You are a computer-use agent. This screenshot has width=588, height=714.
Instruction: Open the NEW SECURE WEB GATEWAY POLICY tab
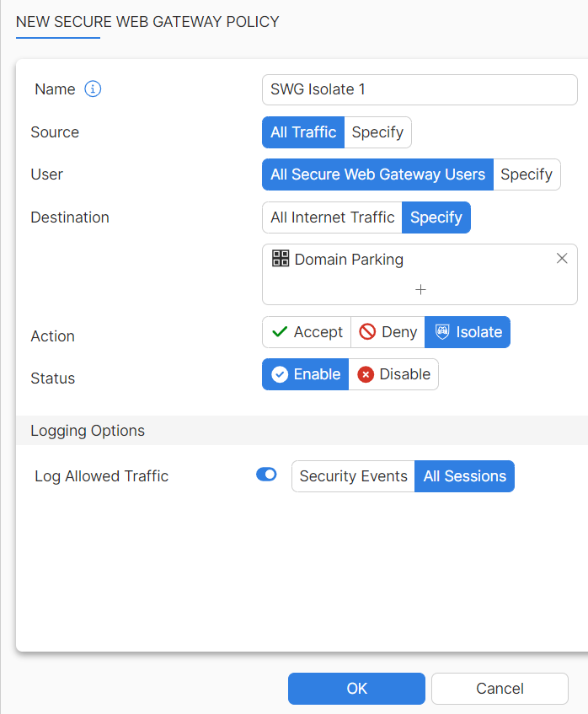point(147,23)
